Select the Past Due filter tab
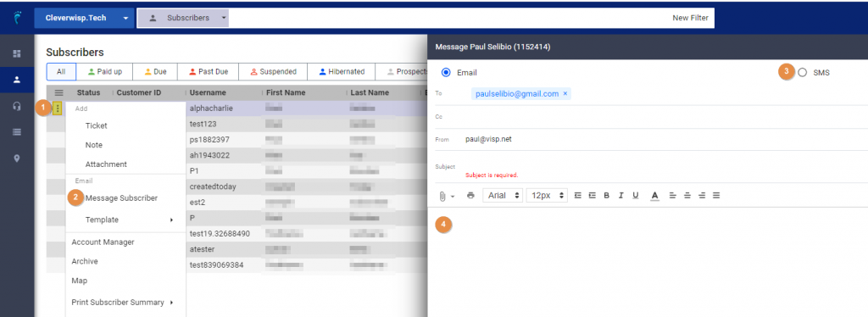Image resolution: width=868 pixels, height=317 pixels. (x=210, y=72)
